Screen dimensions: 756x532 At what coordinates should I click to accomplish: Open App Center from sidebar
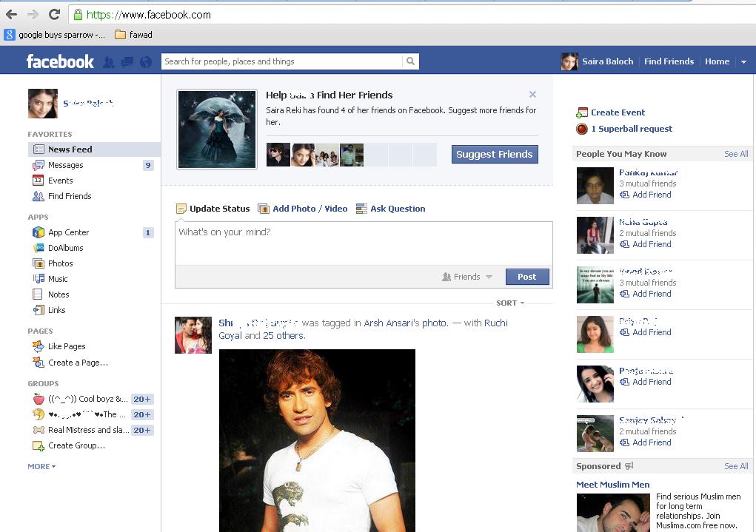68,232
